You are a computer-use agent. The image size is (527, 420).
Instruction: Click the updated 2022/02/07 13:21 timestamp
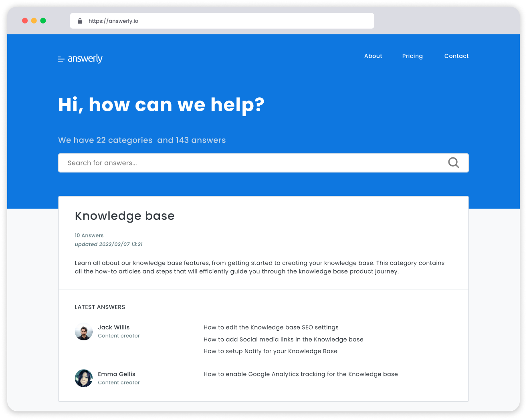coord(109,244)
